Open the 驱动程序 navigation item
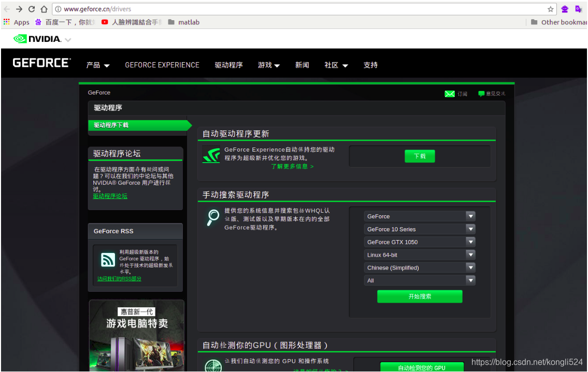Viewport: 588px width, 372px height. pyautogui.click(x=229, y=65)
